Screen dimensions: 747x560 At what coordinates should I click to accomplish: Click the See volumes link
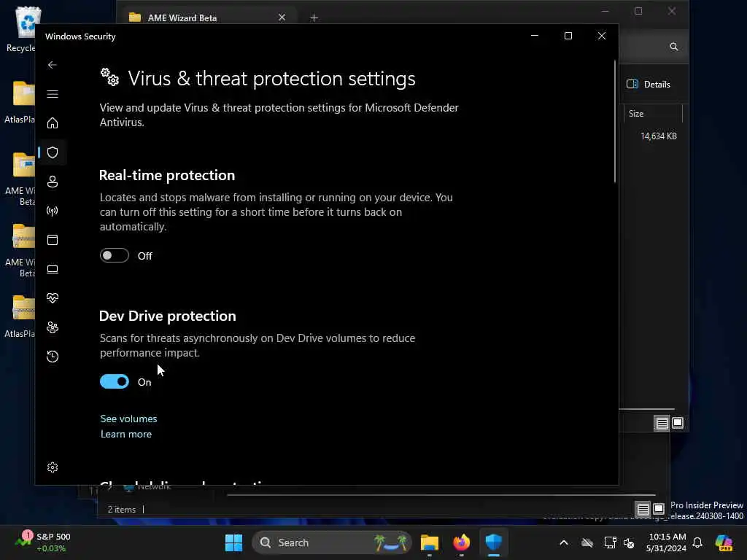[x=128, y=419]
